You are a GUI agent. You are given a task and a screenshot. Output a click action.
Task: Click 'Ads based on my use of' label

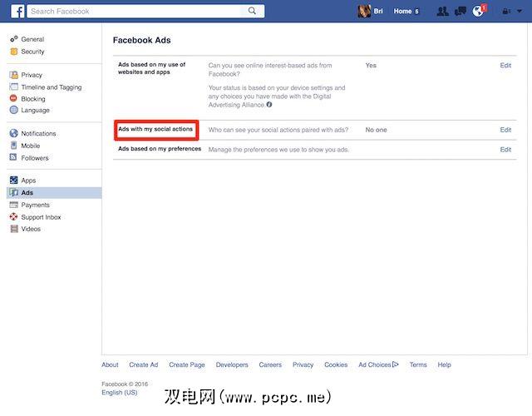coord(151,65)
